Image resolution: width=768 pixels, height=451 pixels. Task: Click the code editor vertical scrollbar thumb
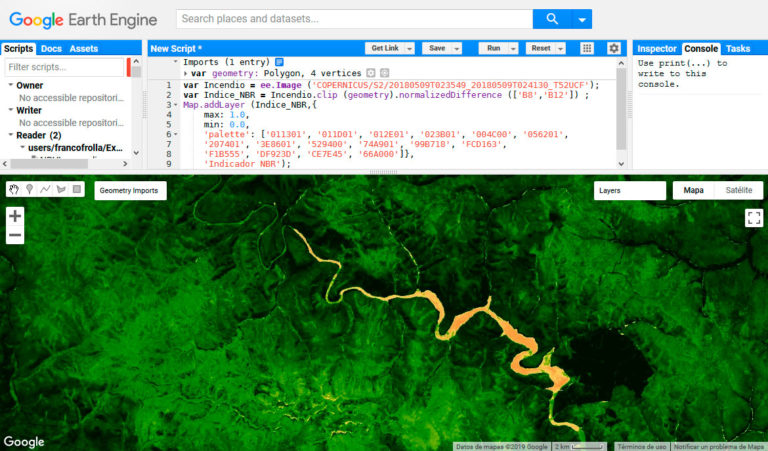[x=621, y=109]
